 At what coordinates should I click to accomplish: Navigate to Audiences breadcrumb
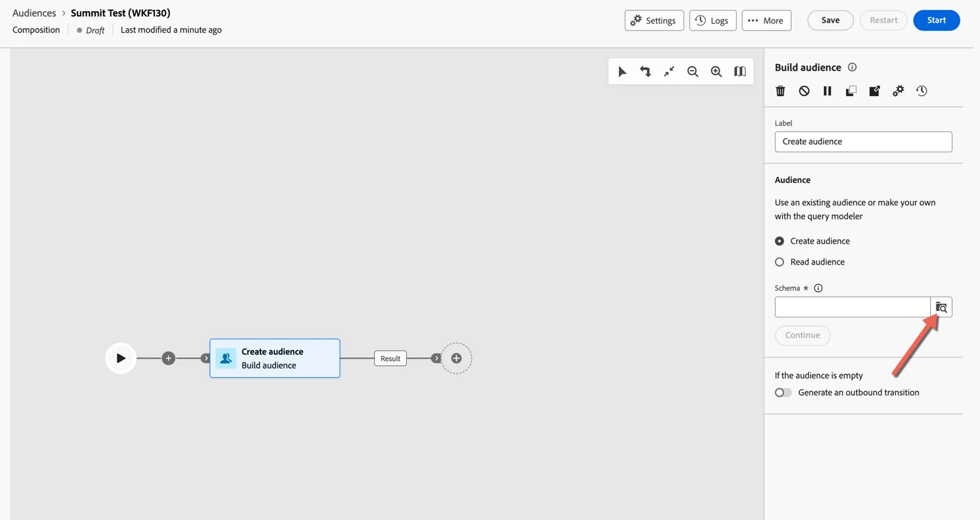click(34, 13)
